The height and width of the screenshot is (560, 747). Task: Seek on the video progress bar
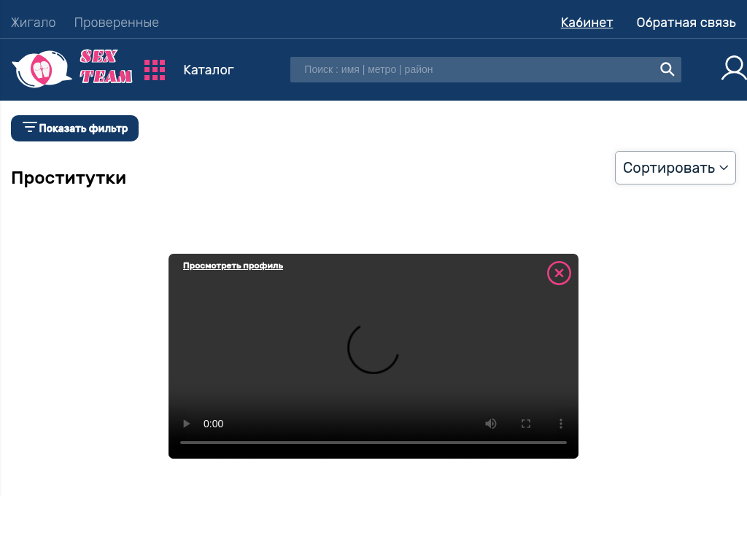[373, 443]
